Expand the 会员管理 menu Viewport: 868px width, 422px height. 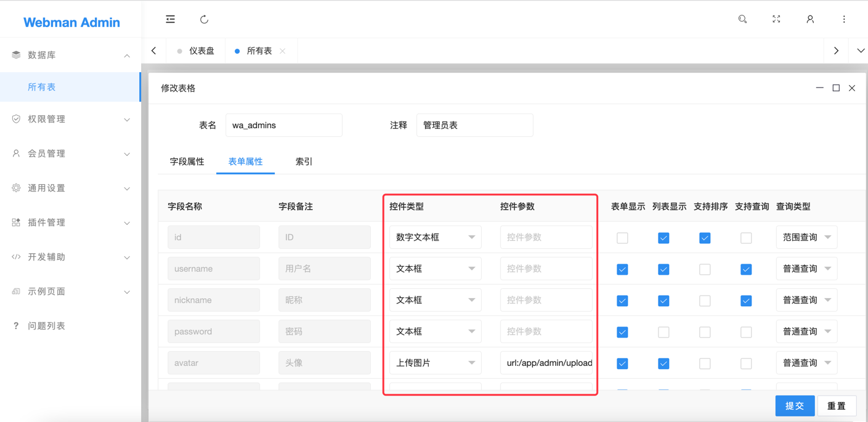127,154
